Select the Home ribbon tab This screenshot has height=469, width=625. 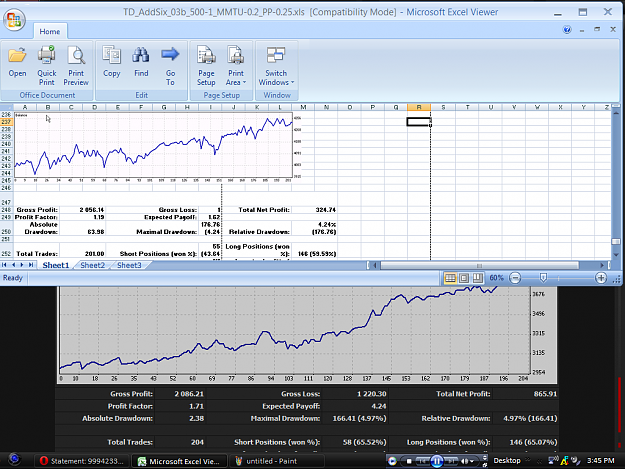pyautogui.click(x=50, y=31)
